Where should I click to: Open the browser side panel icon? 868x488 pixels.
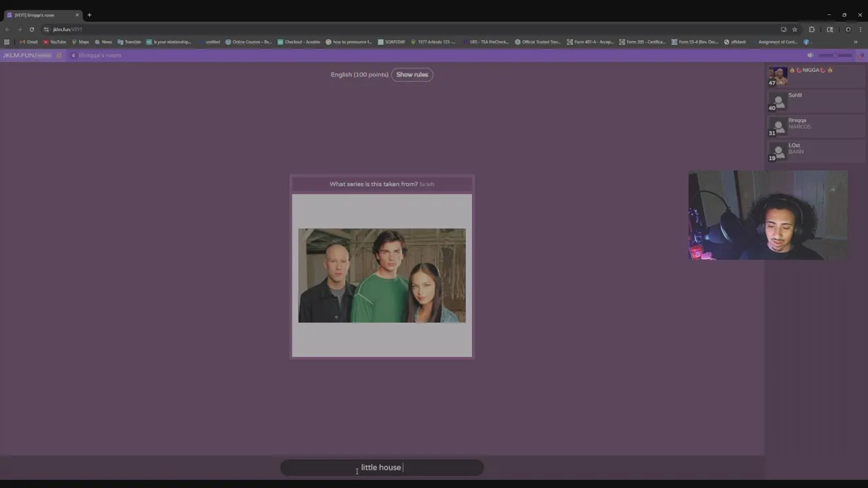pos(829,29)
